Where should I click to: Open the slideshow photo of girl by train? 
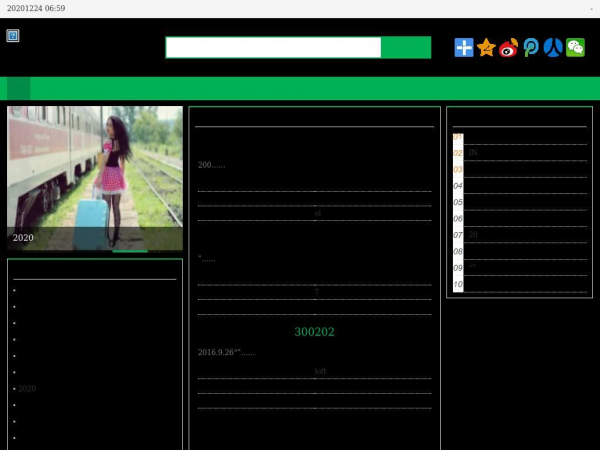[95, 178]
